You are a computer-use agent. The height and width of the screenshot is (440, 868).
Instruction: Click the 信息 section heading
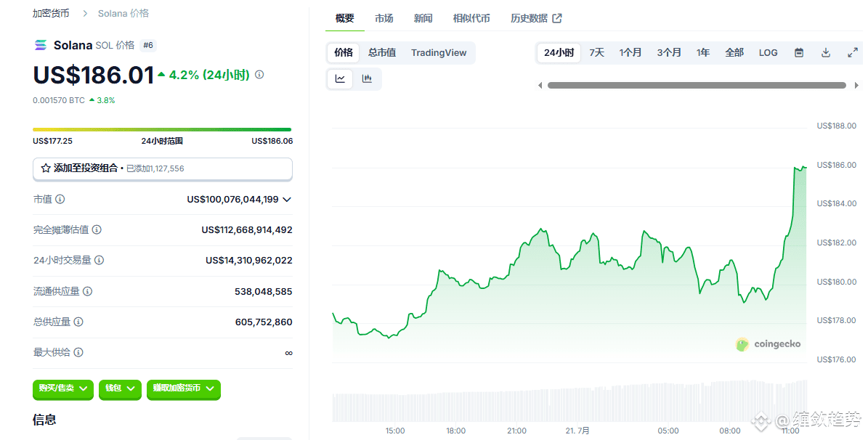coord(44,420)
